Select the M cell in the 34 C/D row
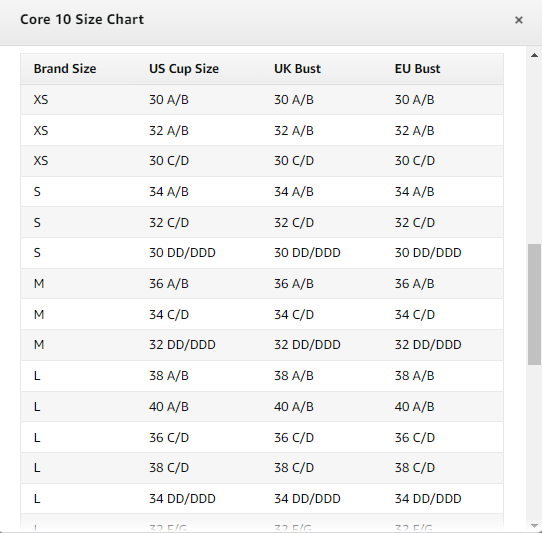 pos(39,315)
